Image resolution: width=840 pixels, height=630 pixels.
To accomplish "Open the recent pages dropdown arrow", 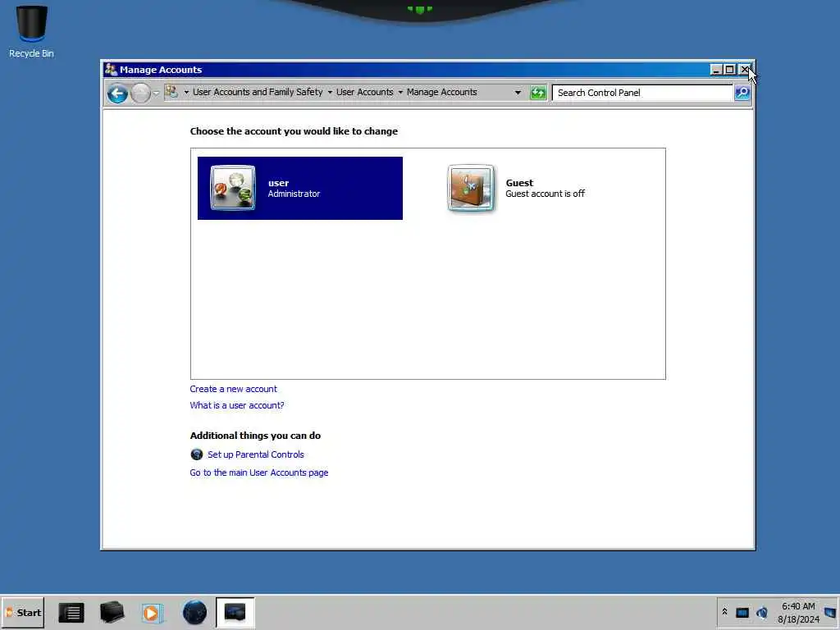I will point(156,94).
